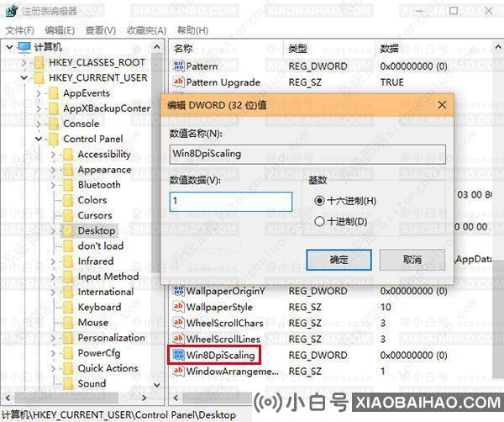Click the Keyboard folder icon
The height and width of the screenshot is (422, 504).
click(x=68, y=307)
